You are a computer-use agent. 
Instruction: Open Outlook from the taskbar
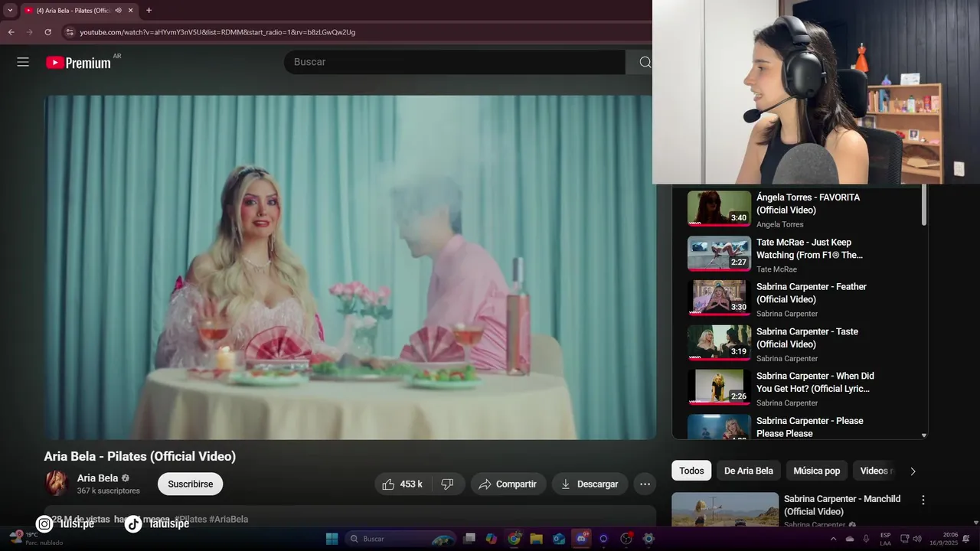(x=559, y=539)
